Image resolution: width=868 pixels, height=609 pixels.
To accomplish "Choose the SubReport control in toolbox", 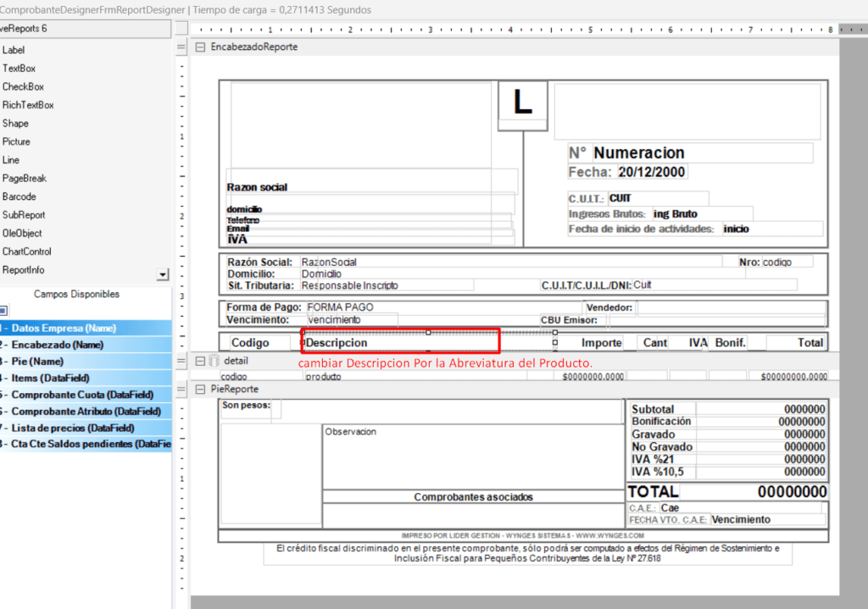I will [24, 215].
